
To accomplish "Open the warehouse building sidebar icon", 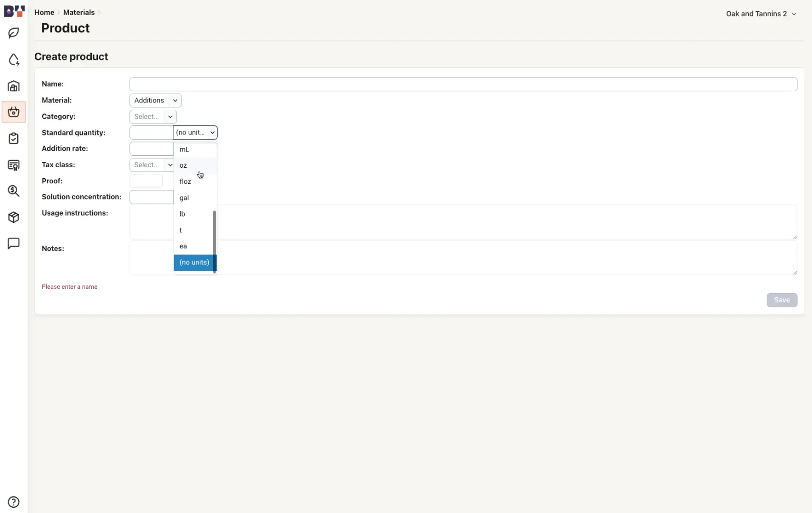I will pos(14,86).
